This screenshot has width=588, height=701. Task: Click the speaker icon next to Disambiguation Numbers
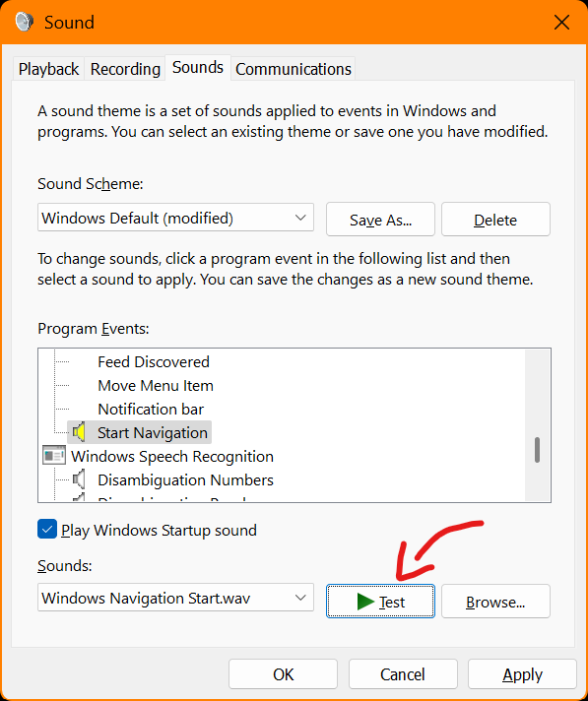click(x=79, y=479)
